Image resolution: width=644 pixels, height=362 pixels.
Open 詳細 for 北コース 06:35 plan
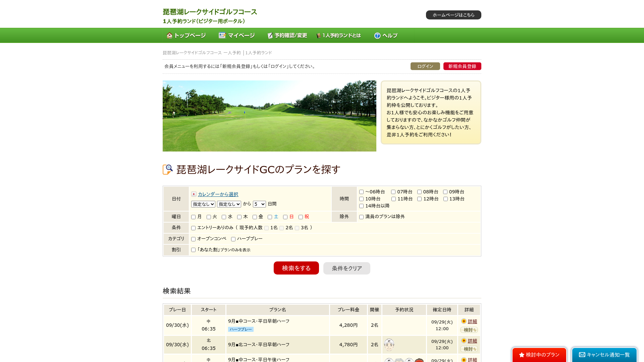tap(472, 341)
